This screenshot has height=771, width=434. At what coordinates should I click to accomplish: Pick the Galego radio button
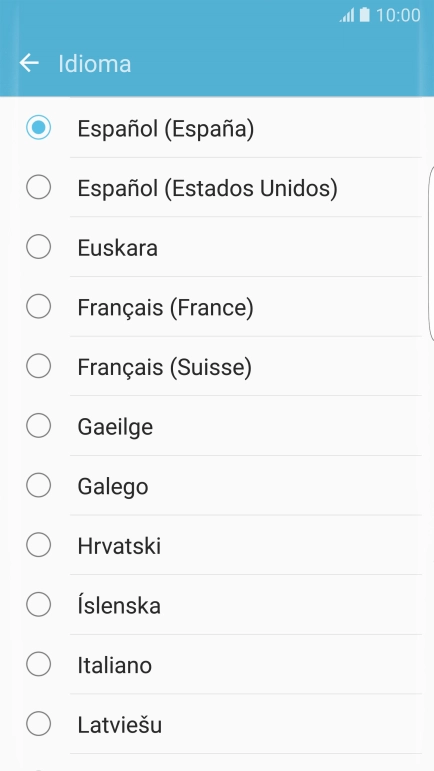click(38, 485)
